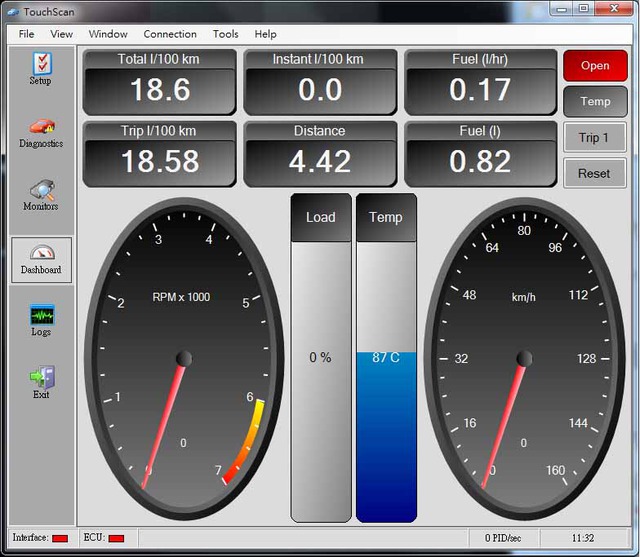The width and height of the screenshot is (640, 557).
Task: Click the Exit door icon
Action: 41,381
